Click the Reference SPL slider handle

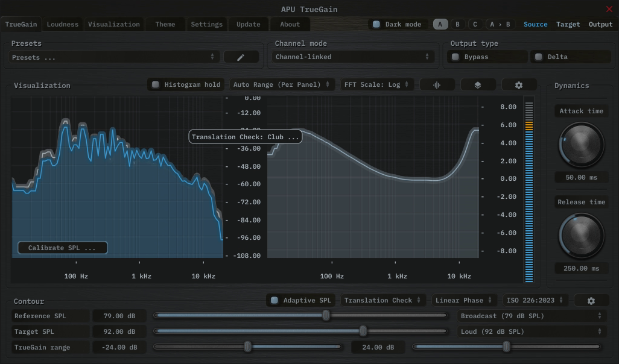point(326,315)
